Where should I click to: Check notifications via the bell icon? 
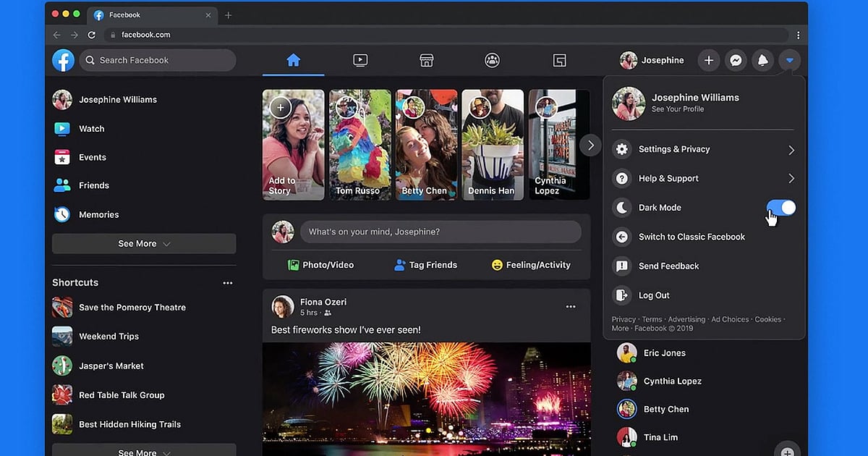tap(762, 60)
